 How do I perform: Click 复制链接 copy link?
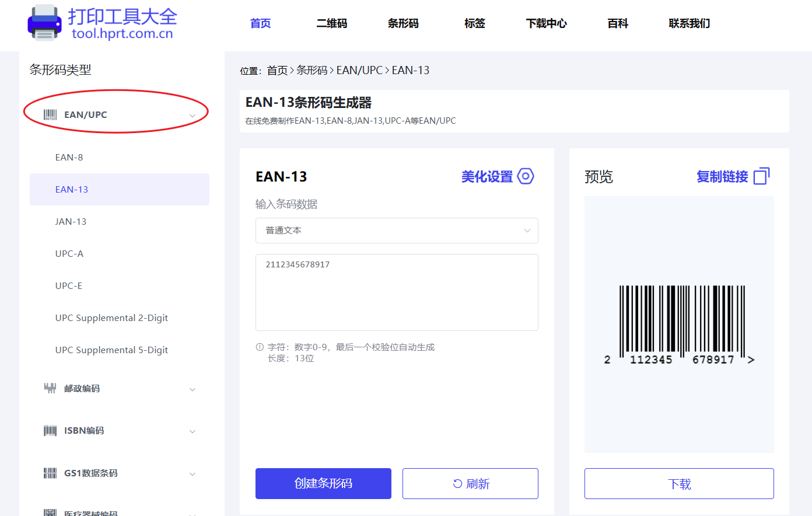pos(722,176)
